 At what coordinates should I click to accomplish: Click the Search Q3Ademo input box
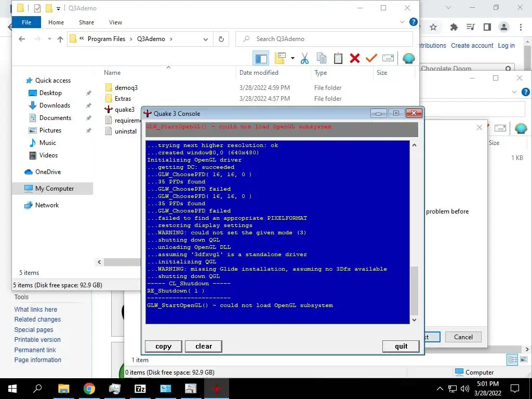[x=324, y=39]
